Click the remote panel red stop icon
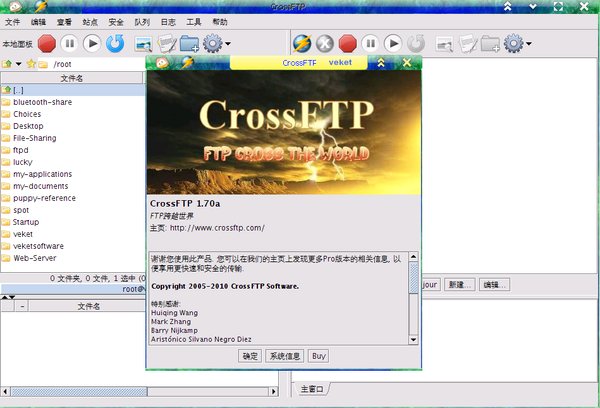 347,44
